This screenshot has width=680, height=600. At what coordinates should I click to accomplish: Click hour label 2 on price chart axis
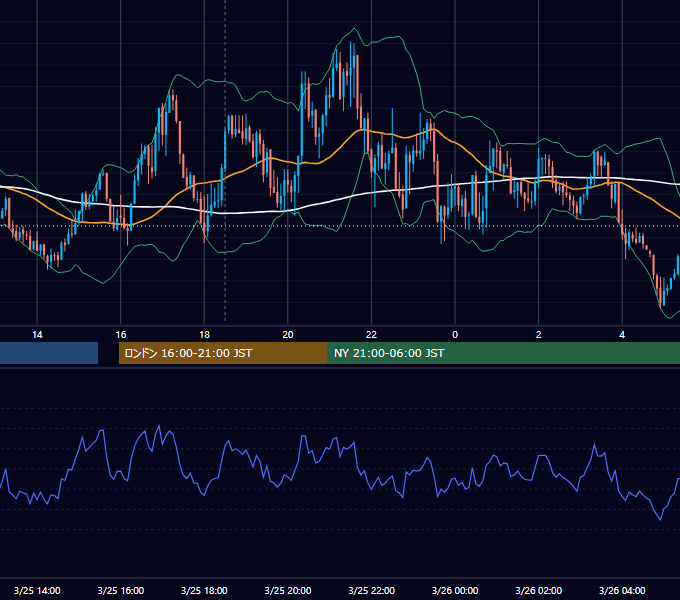pyautogui.click(x=539, y=335)
